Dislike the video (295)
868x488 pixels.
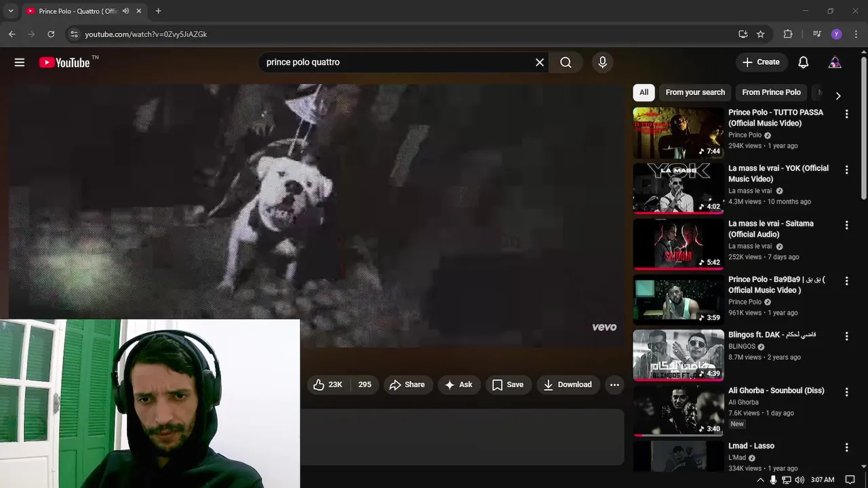365,384
